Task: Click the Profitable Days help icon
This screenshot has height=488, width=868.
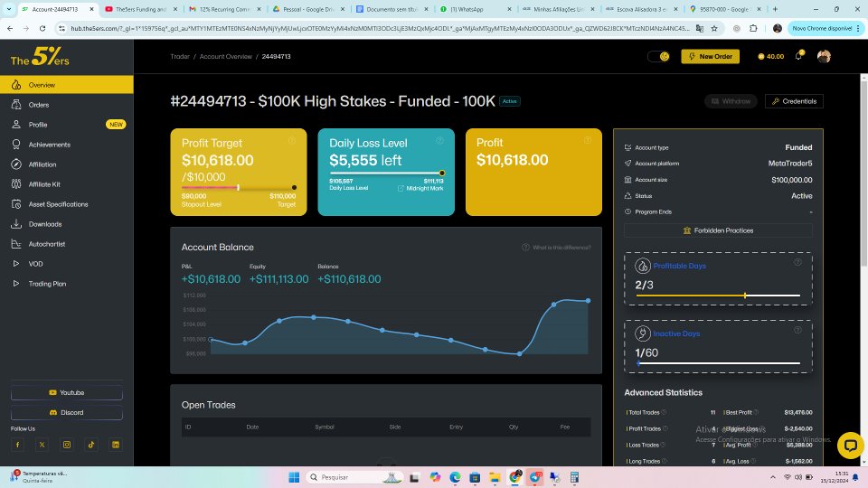Action: coord(797,262)
